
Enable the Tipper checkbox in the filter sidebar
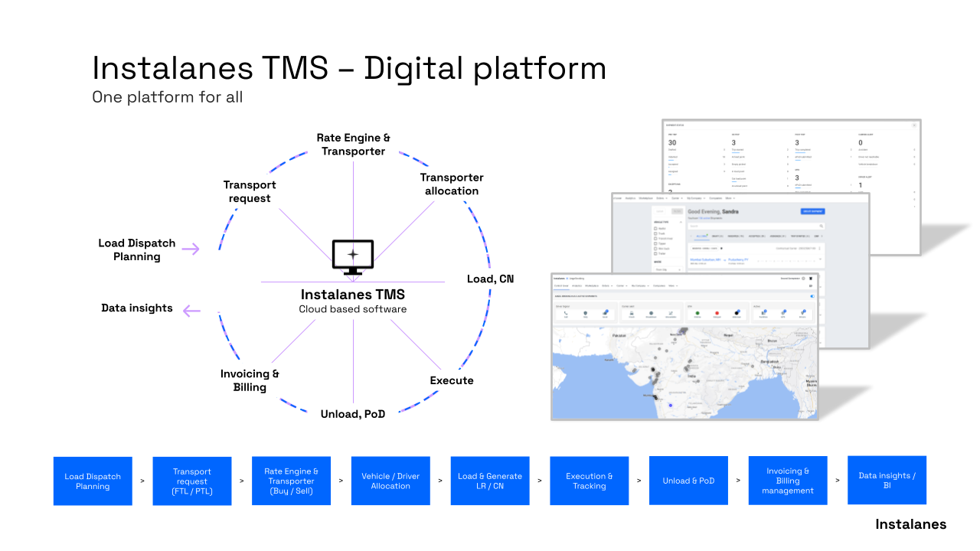655,243
